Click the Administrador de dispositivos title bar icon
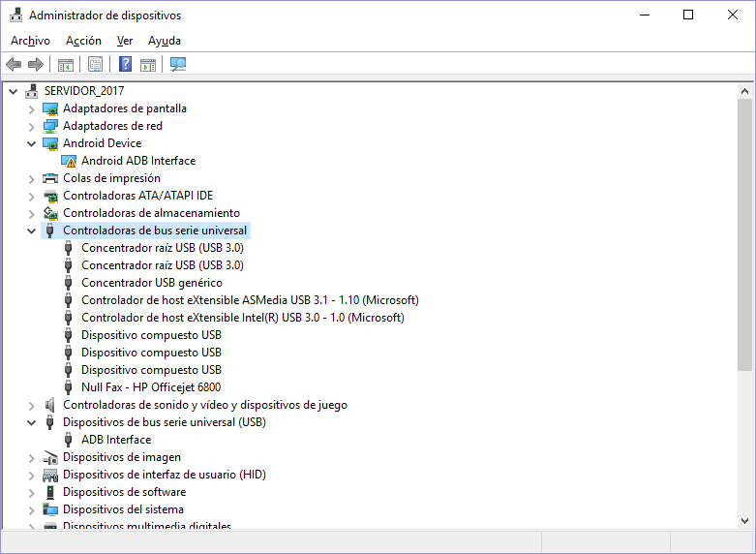 pyautogui.click(x=15, y=15)
